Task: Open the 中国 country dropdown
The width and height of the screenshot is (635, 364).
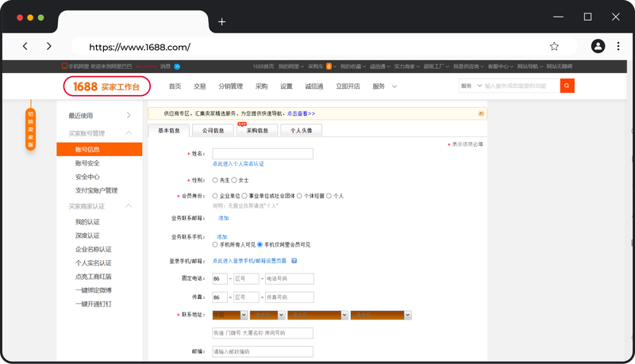Action: pyautogui.click(x=229, y=315)
